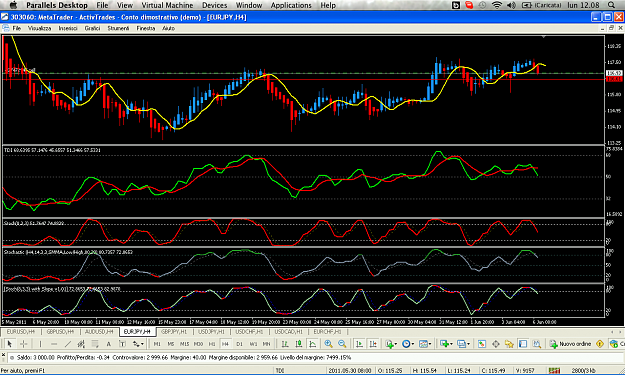The image size is (625, 375).
Task: Click the connection status 2800/3 kb
Action: (583, 371)
